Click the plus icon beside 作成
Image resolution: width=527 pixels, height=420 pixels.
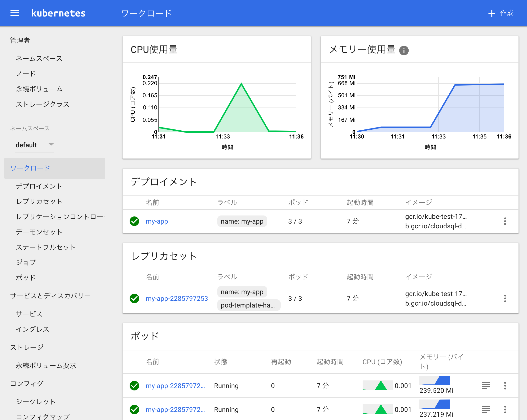pyautogui.click(x=492, y=13)
